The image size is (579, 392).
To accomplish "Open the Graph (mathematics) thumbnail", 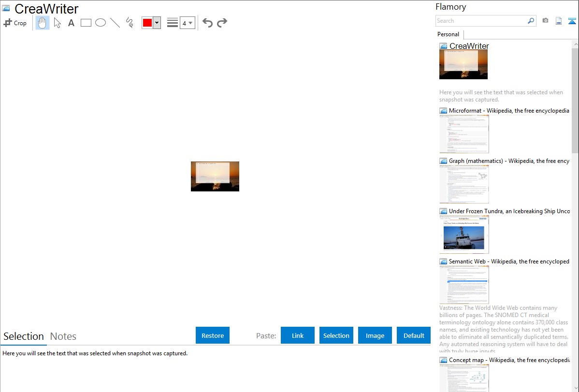I will [x=464, y=184].
